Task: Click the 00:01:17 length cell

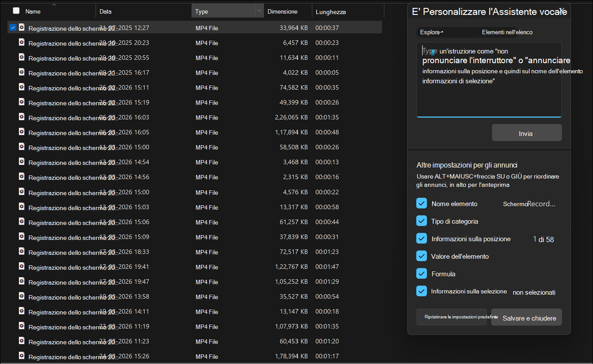Action: coord(327,356)
